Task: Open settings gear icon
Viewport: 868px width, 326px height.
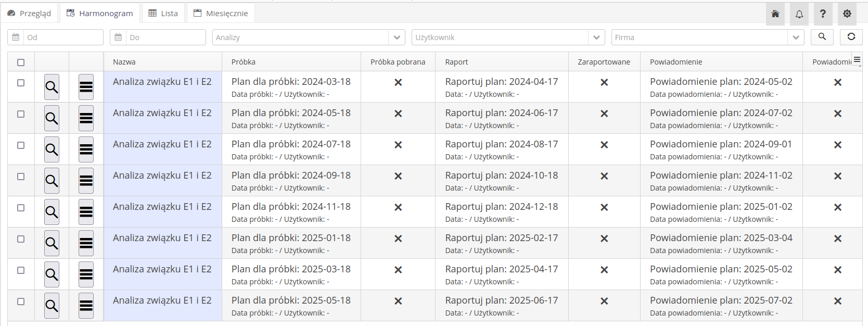Action: 847,14
